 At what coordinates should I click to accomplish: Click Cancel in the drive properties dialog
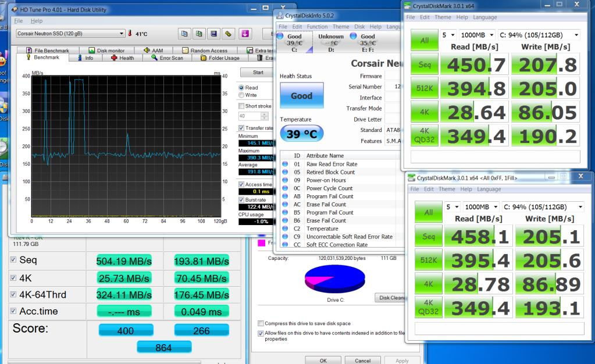click(x=363, y=360)
